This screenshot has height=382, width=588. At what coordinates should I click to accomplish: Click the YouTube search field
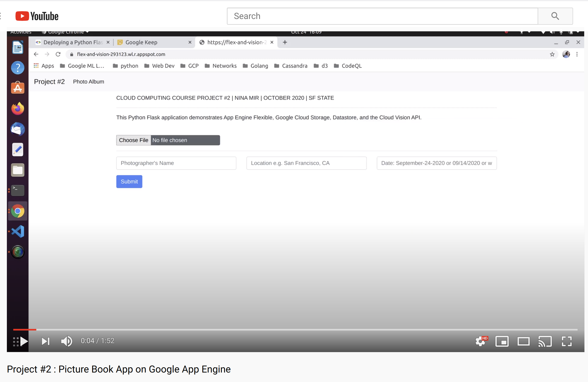pyautogui.click(x=382, y=16)
